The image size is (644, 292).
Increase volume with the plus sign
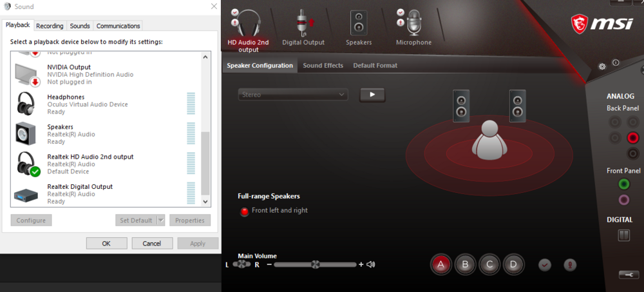click(x=361, y=264)
